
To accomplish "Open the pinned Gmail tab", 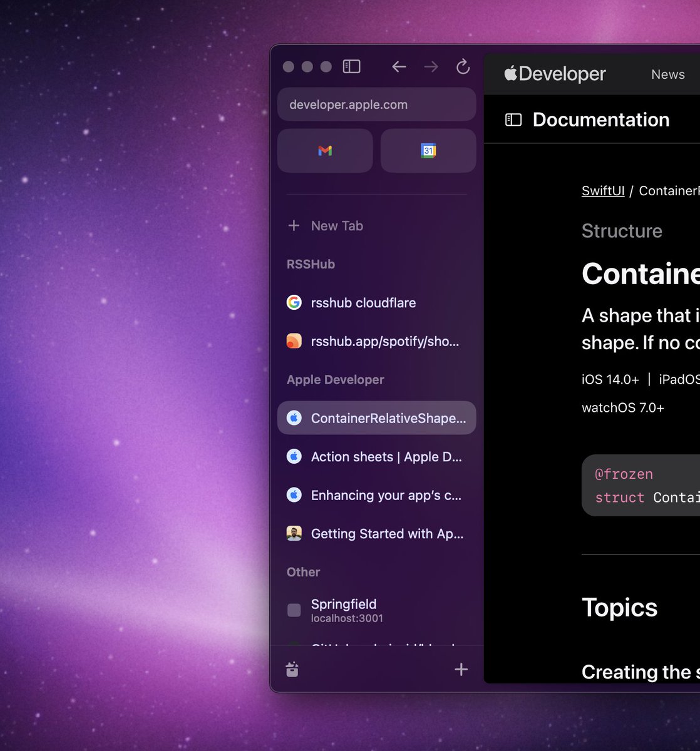I will pos(325,150).
